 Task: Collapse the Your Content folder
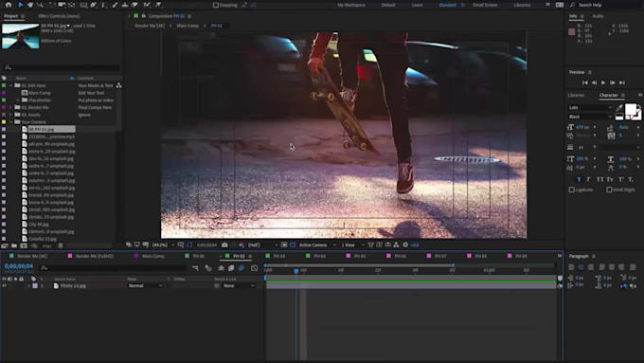click(11, 122)
